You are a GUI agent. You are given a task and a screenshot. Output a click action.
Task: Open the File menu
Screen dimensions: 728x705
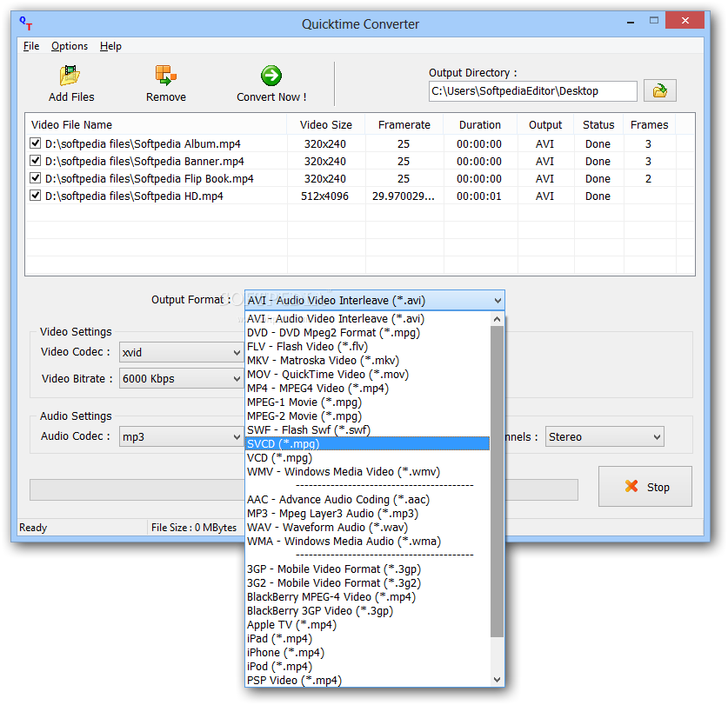click(31, 46)
